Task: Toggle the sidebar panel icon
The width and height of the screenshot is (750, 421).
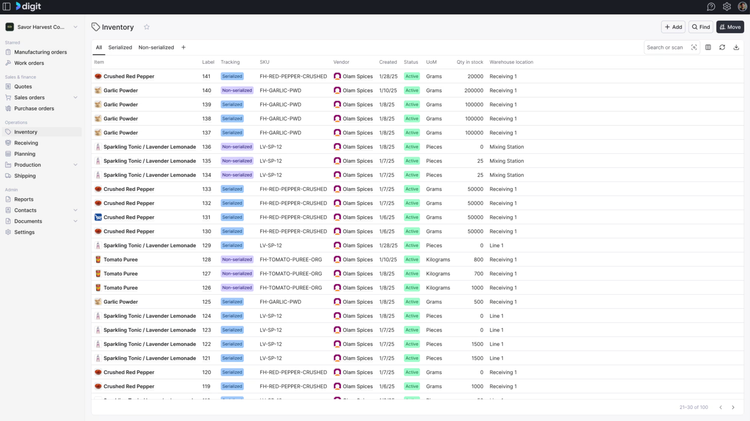Action: [7, 6]
